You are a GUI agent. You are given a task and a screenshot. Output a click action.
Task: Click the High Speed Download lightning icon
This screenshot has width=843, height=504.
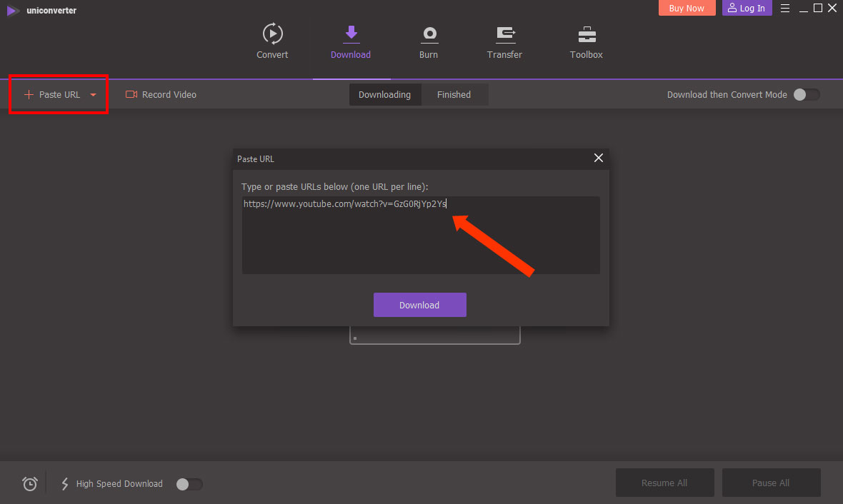click(64, 483)
